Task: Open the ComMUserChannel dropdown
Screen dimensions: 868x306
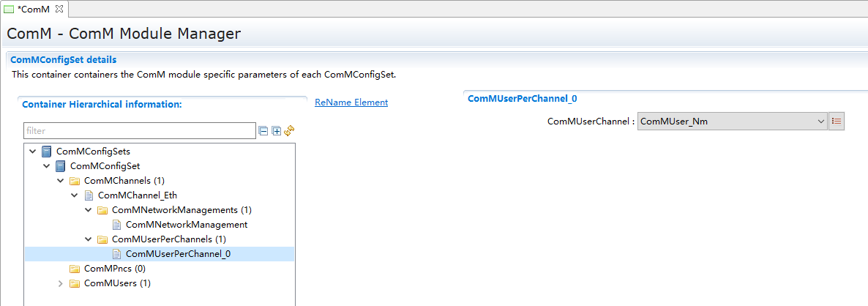Action: click(820, 122)
